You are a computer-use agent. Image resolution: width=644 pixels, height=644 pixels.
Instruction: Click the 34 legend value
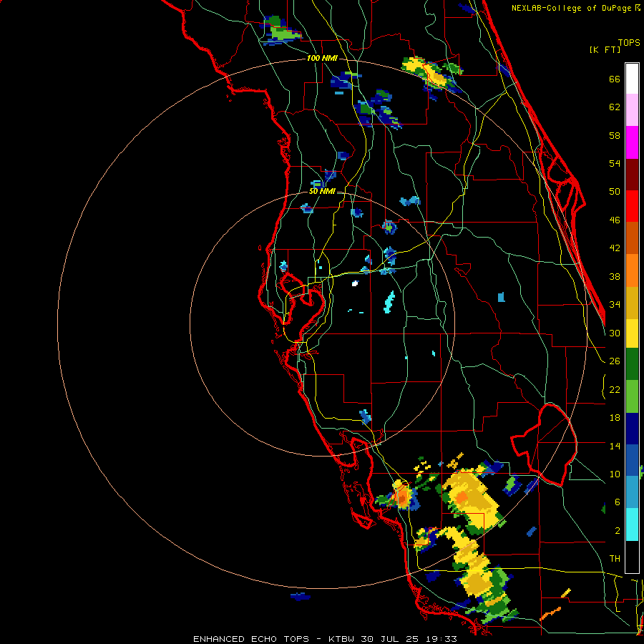615,305
